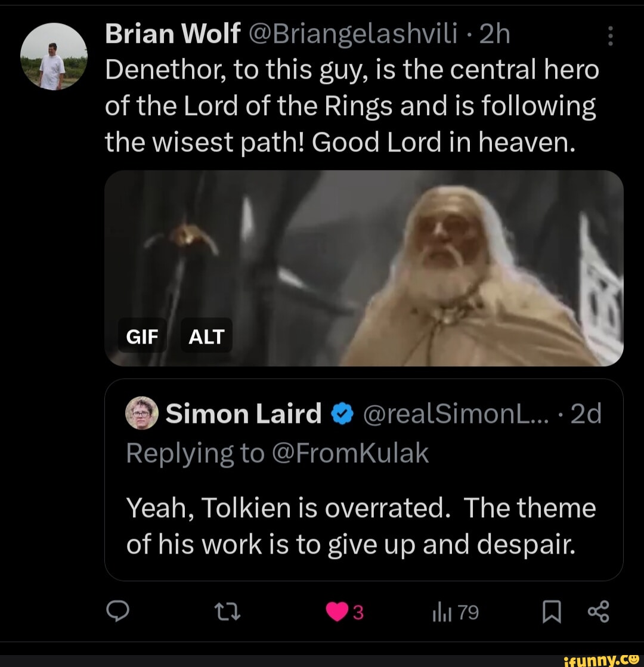Click Simon Laird's blue verified badge
Image resolution: width=644 pixels, height=667 pixels.
339,413
